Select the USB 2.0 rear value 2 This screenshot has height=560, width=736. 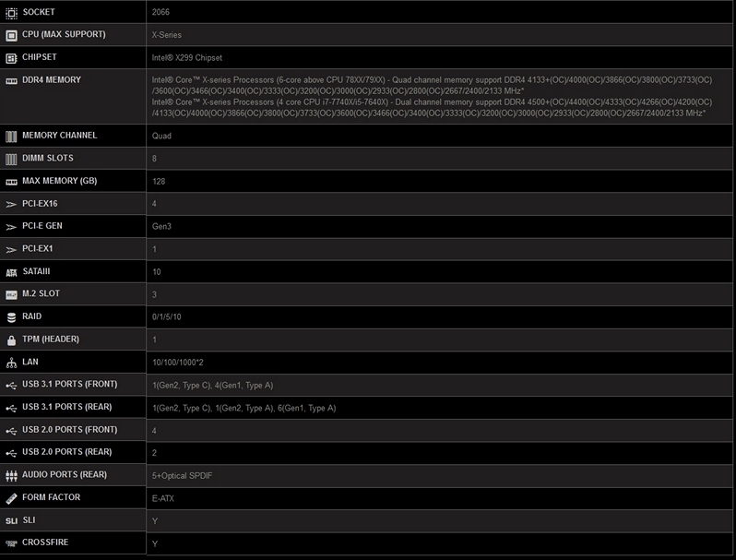pyautogui.click(x=154, y=453)
